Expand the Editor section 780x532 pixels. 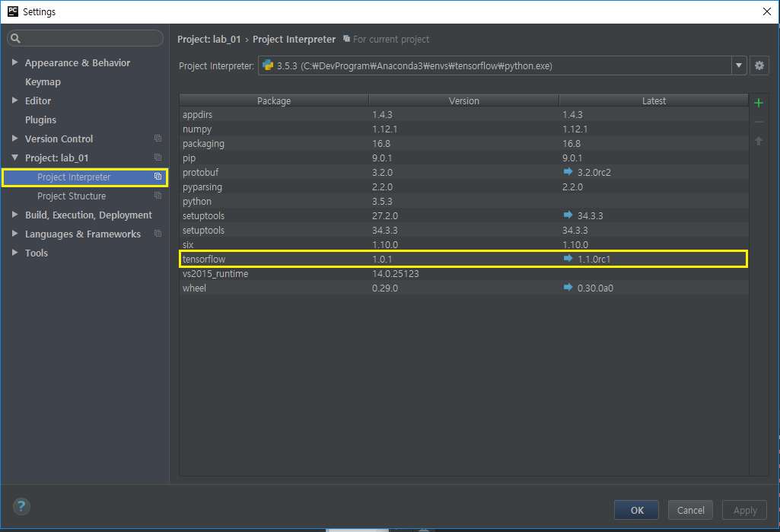click(x=14, y=100)
